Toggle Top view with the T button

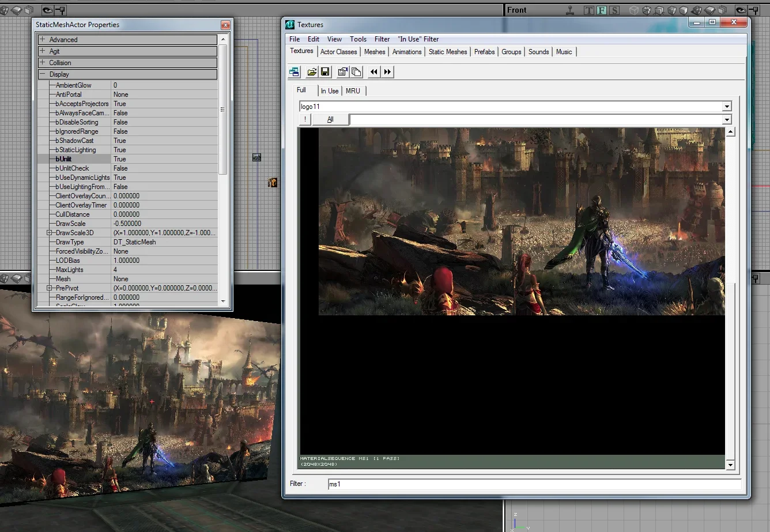pos(588,10)
